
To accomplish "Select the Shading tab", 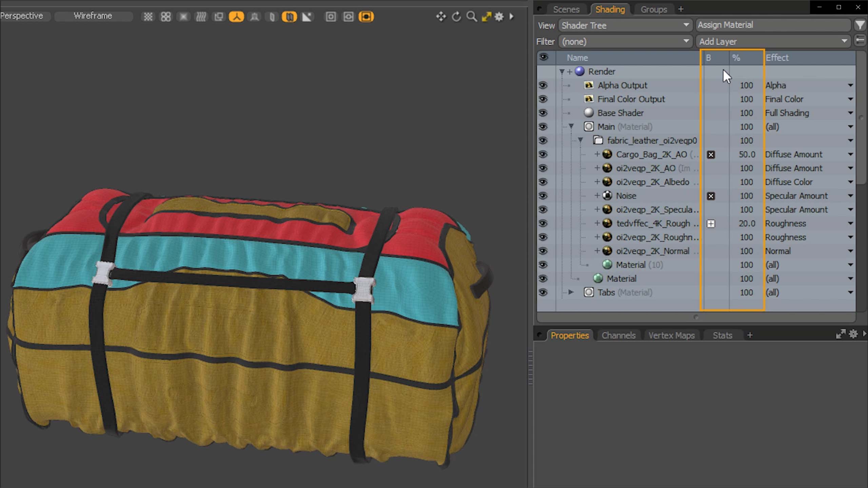I will (x=610, y=9).
